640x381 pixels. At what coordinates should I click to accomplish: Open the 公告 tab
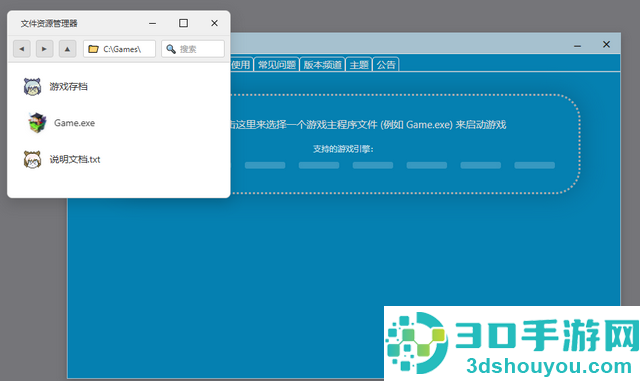[x=386, y=65]
